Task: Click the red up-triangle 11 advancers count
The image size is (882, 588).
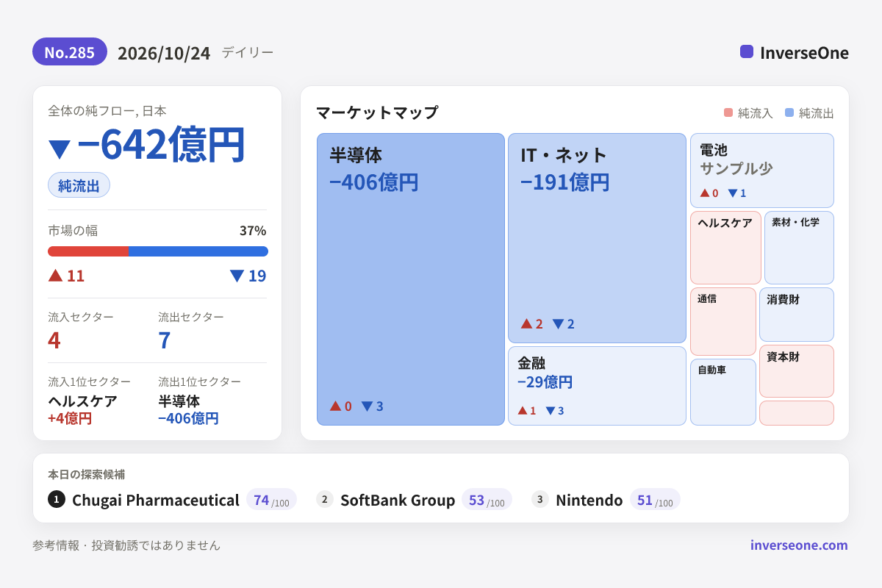Action: pos(66,276)
